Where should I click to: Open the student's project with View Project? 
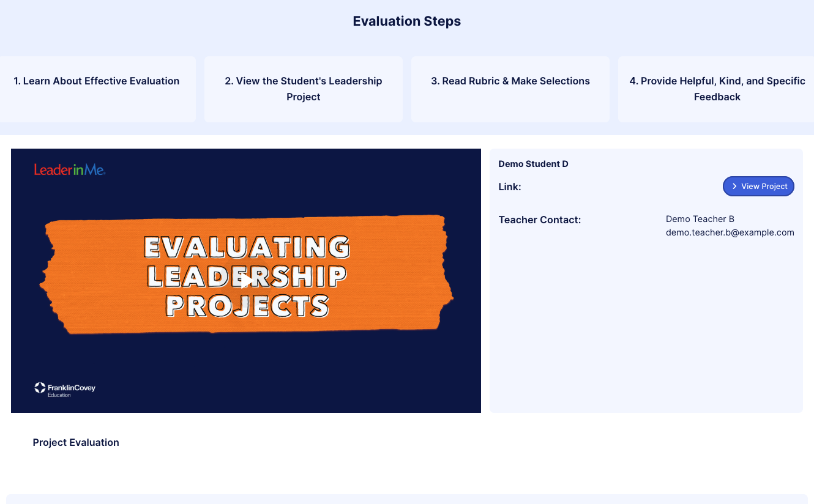click(758, 187)
